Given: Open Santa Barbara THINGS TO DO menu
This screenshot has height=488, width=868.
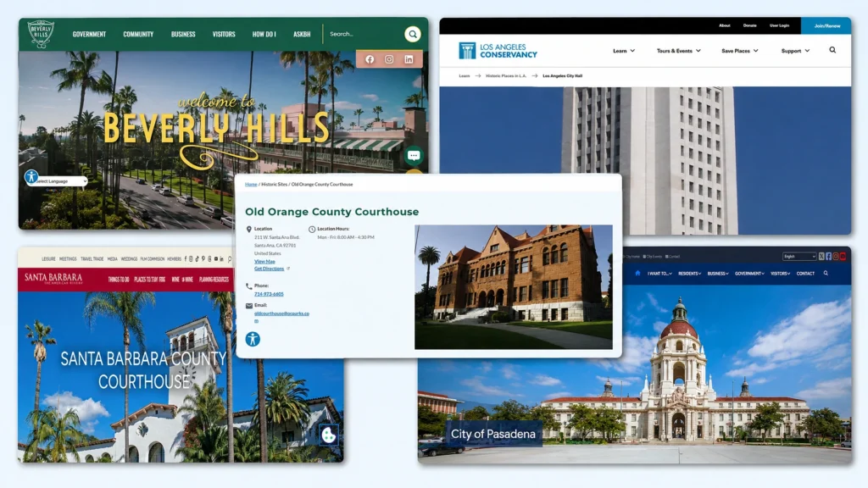Looking at the screenshot, I should point(119,280).
